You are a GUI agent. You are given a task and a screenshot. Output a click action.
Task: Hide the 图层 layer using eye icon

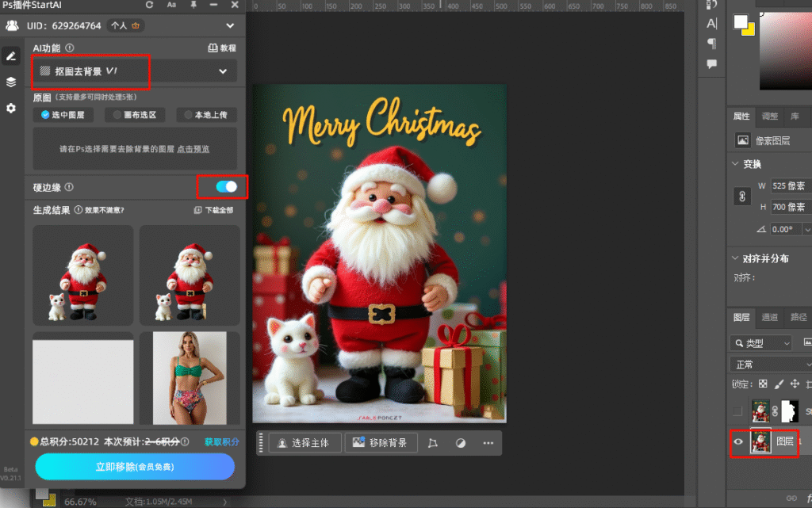[x=738, y=441]
